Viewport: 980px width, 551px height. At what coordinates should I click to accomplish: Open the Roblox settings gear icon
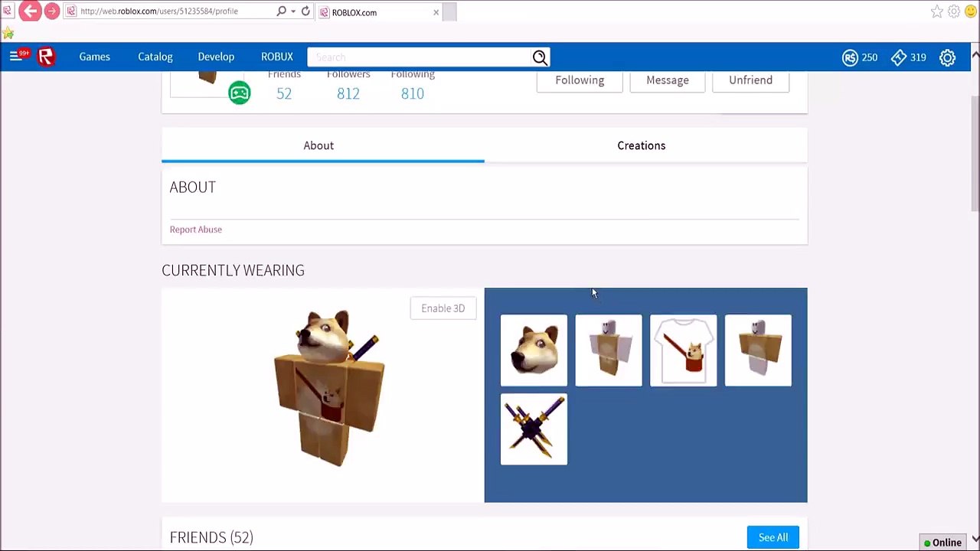coord(947,57)
